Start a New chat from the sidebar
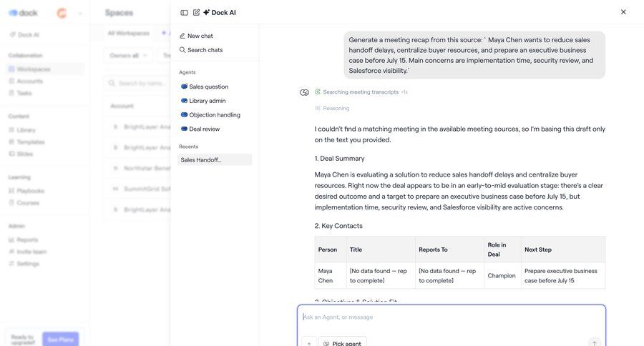 coord(196,36)
